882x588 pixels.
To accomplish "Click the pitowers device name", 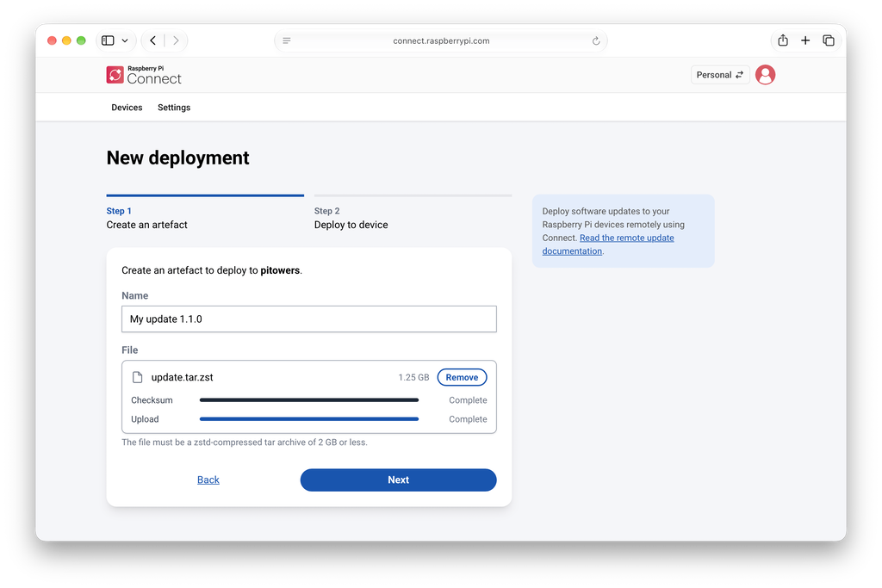I will pos(280,270).
